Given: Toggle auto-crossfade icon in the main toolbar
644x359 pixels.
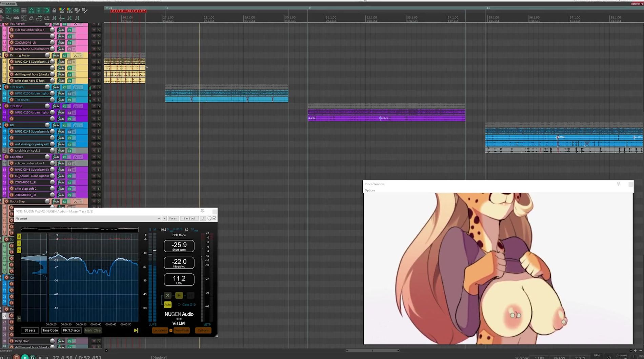Looking at the screenshot, I should [x=8, y=10].
